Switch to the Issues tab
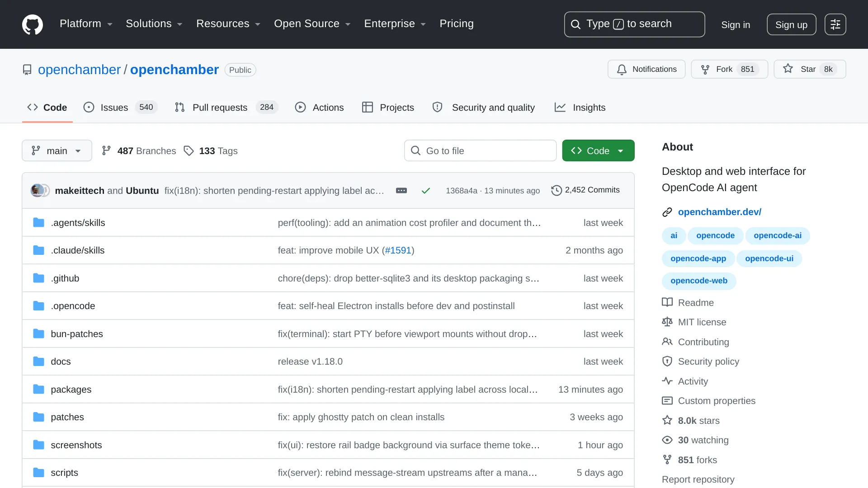 point(120,108)
